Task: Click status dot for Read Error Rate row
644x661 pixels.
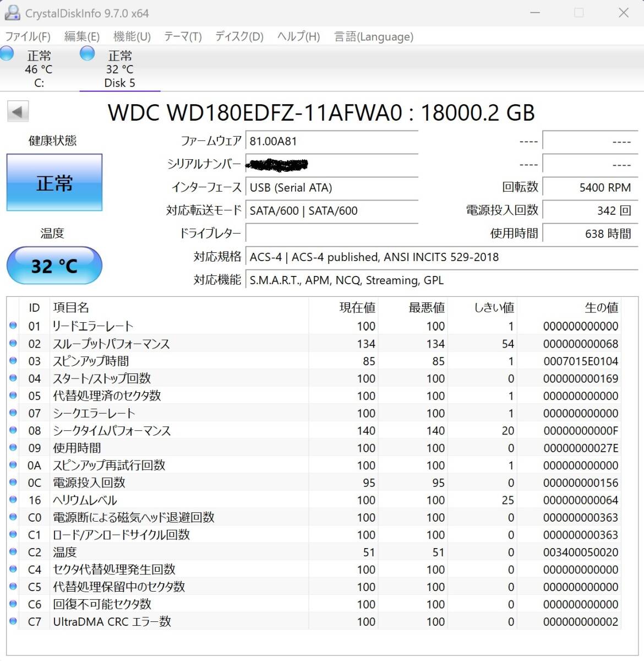Action: click(x=13, y=326)
